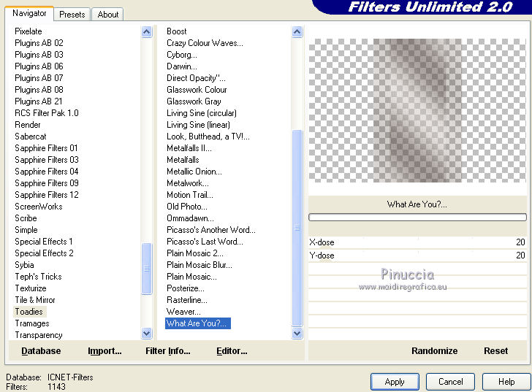The image size is (532, 392).
Task: Choose Sapphire Filters 01
Action: click(x=46, y=148)
